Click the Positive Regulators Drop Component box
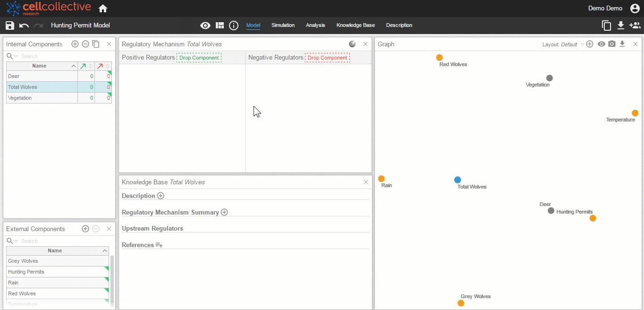644x310 pixels. pos(199,58)
